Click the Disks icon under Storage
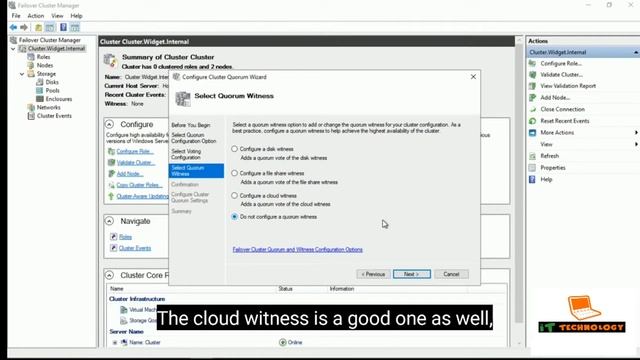Image resolution: width=640 pixels, height=360 pixels. [40, 82]
